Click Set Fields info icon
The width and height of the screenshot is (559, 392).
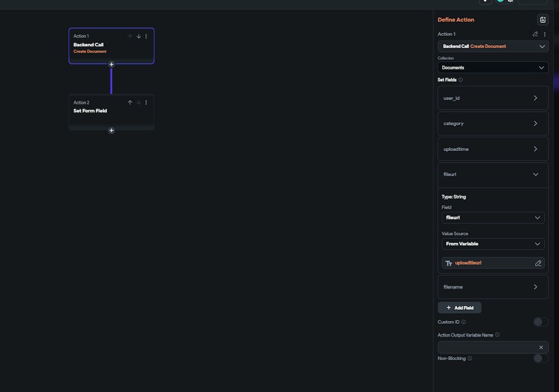tap(460, 80)
